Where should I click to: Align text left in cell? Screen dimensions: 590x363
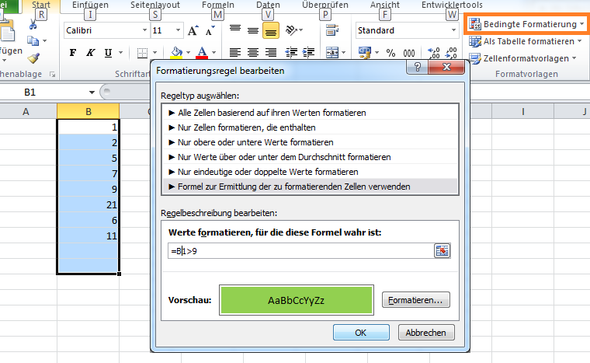pos(235,53)
